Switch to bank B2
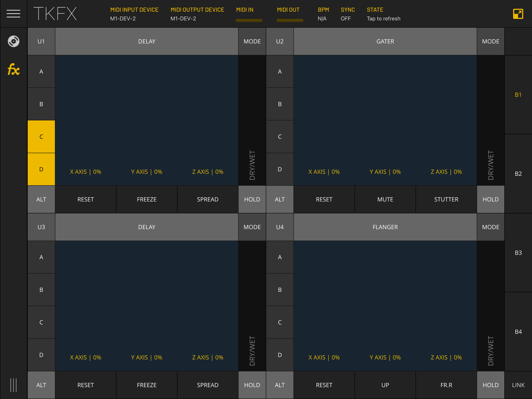 pyautogui.click(x=518, y=174)
